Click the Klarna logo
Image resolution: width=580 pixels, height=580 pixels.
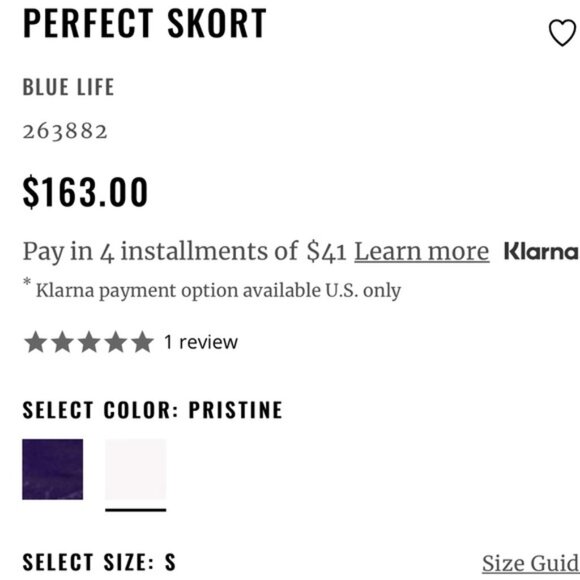coord(541,251)
